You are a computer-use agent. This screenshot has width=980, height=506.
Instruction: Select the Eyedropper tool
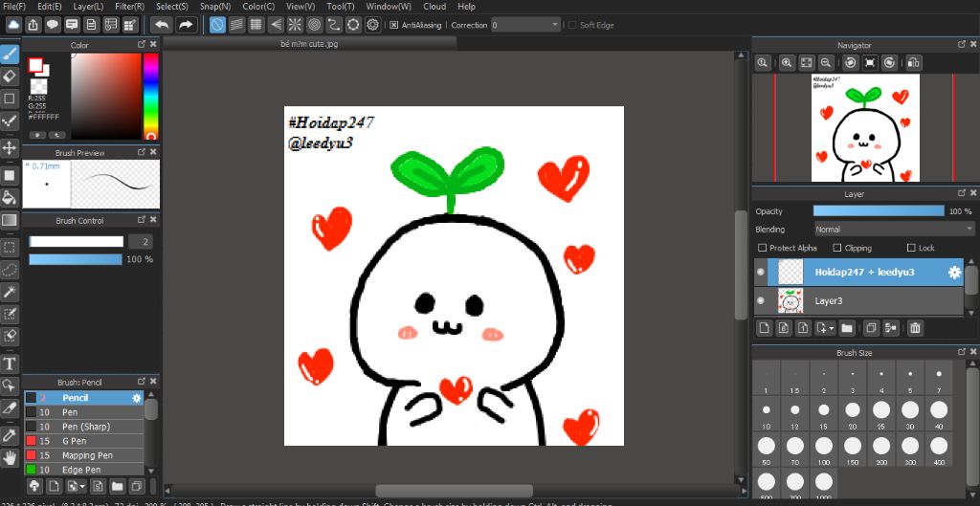(x=10, y=435)
